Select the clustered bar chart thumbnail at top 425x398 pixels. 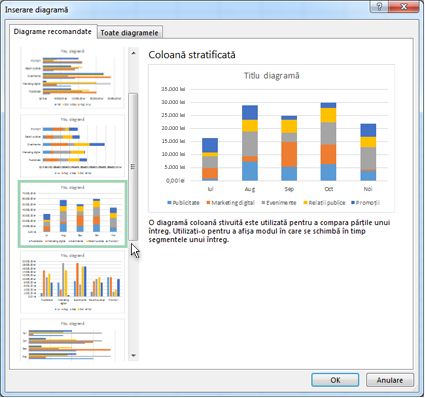click(72, 78)
